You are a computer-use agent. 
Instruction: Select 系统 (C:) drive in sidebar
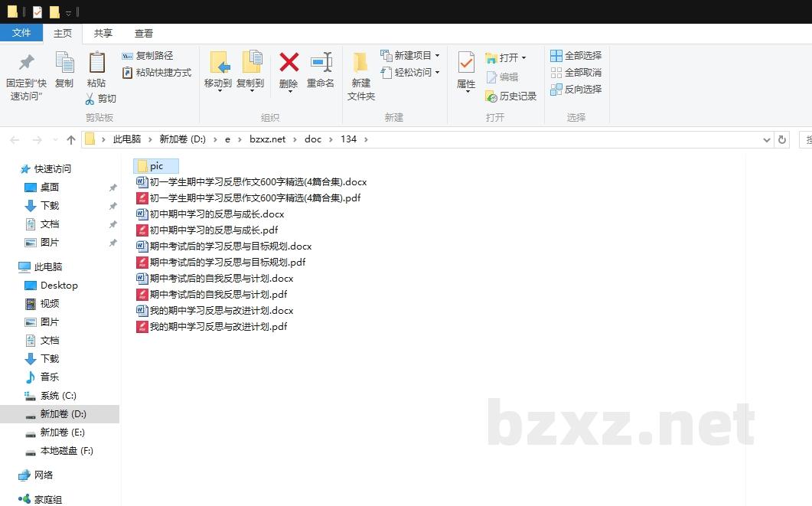(58, 396)
